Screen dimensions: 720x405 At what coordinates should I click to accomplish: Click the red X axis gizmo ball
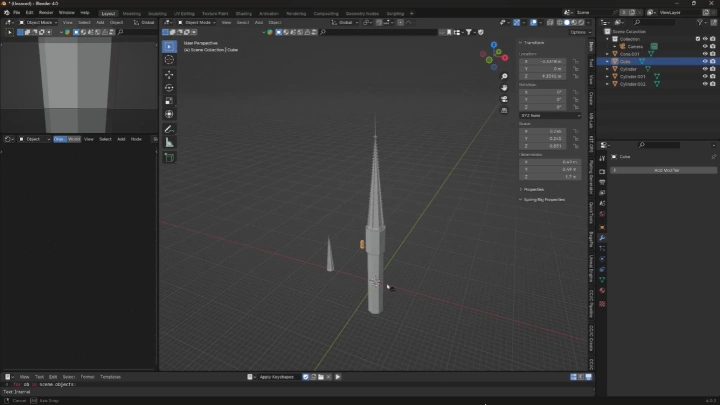tap(505, 58)
